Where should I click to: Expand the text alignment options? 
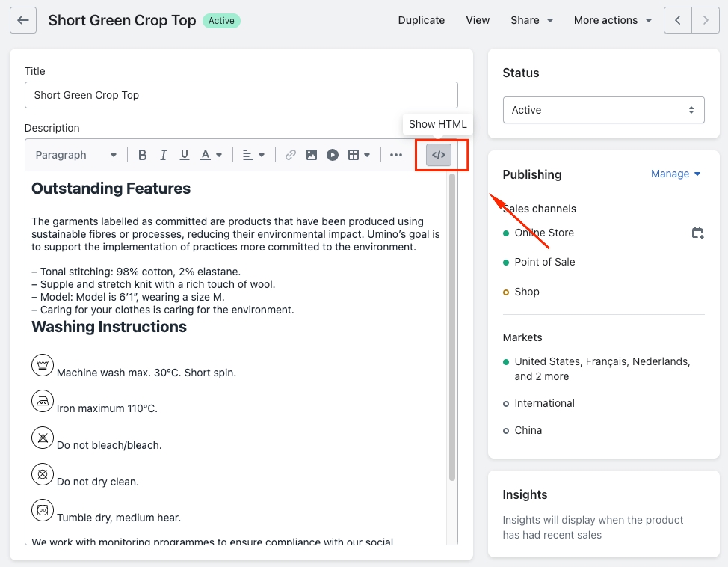click(x=253, y=155)
